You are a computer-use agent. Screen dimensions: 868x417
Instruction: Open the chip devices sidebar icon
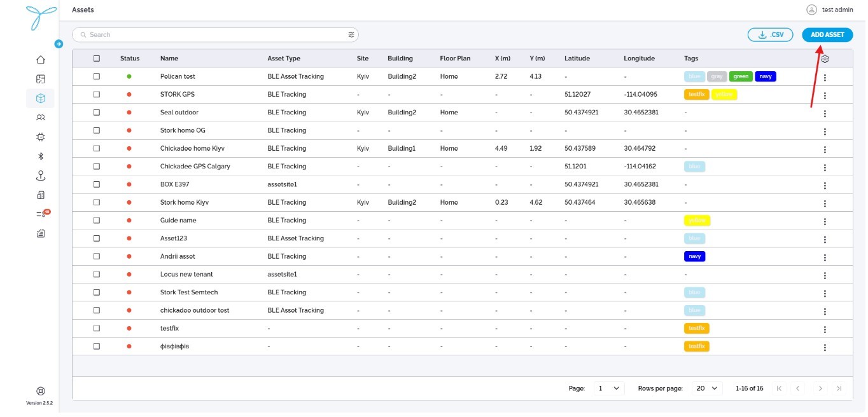[41, 137]
